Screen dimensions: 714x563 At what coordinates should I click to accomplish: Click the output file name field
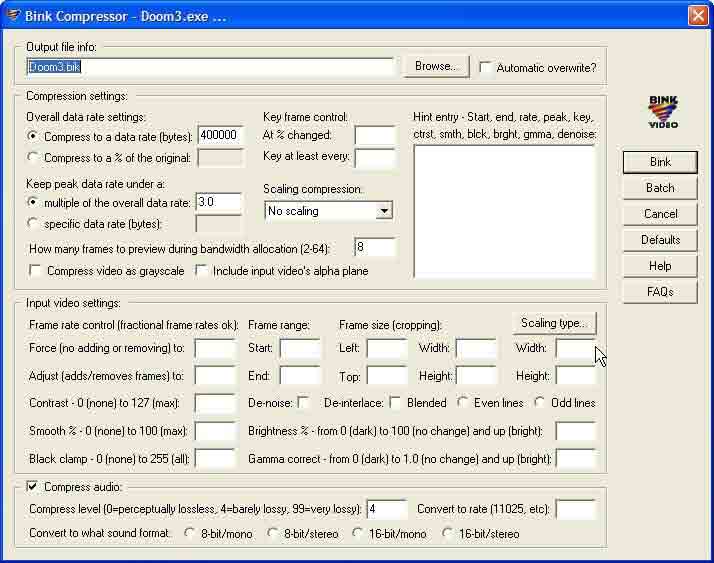[x=210, y=67]
